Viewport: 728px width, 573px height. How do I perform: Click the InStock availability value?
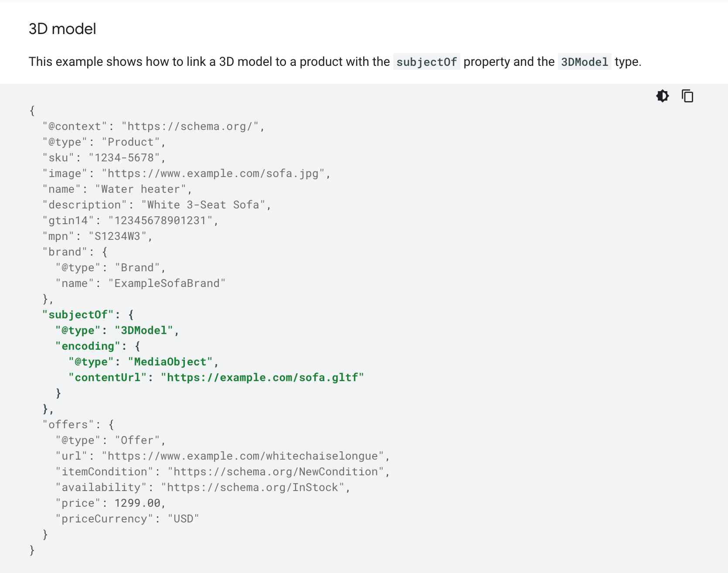coord(253,488)
